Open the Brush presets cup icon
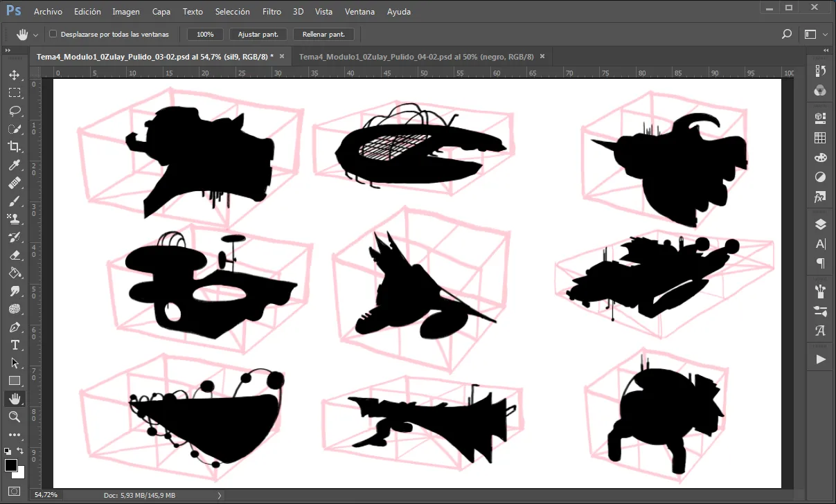Screen dimensions: 836x504 821,290
